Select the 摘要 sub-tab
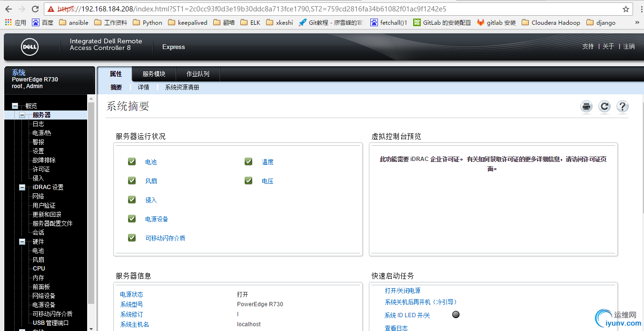The width and height of the screenshot is (644, 331). point(116,87)
